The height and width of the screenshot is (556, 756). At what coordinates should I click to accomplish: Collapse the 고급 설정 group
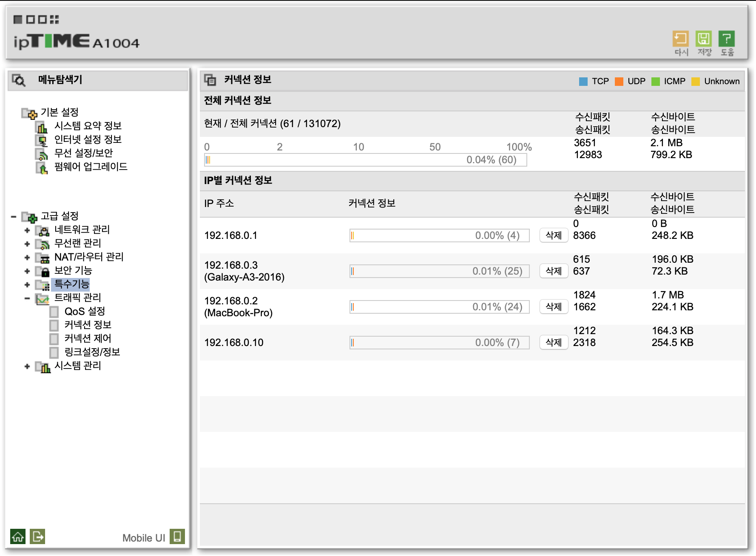pos(14,217)
